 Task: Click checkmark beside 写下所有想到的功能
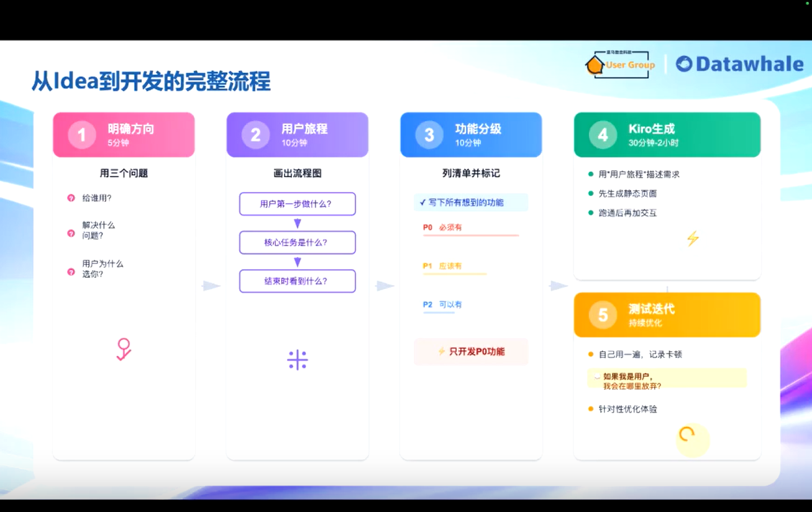click(x=422, y=203)
